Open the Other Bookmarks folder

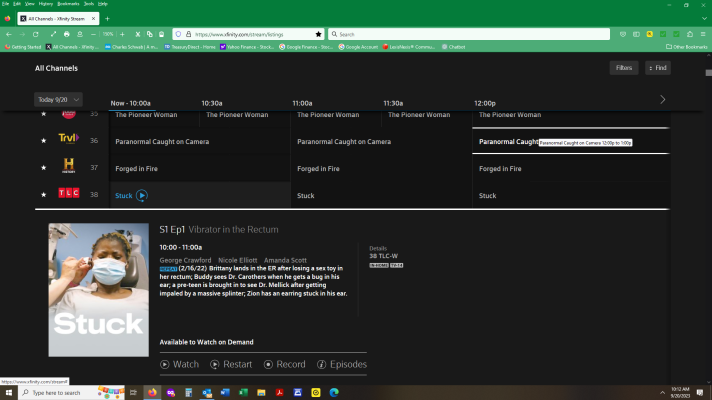[687, 47]
